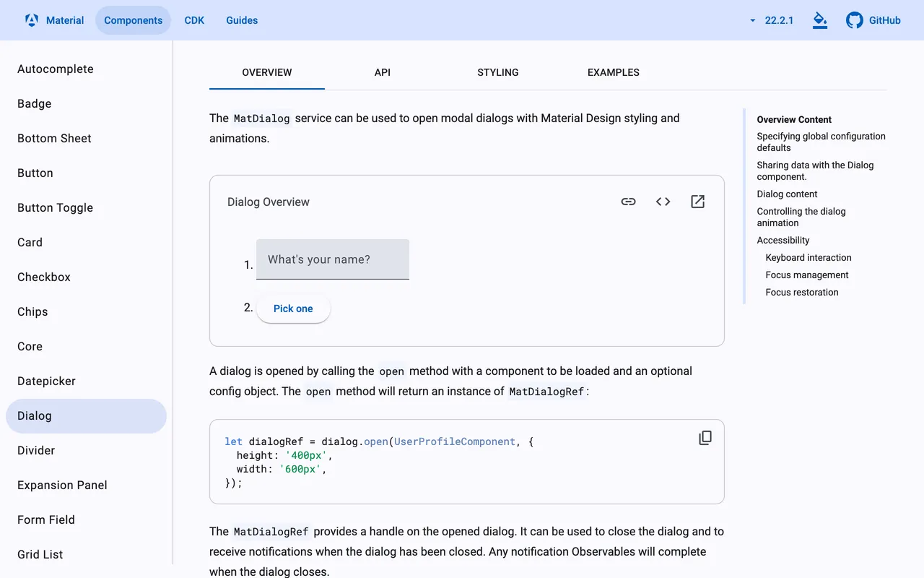Click the Pick one button
The height and width of the screenshot is (578, 924).
click(x=293, y=309)
